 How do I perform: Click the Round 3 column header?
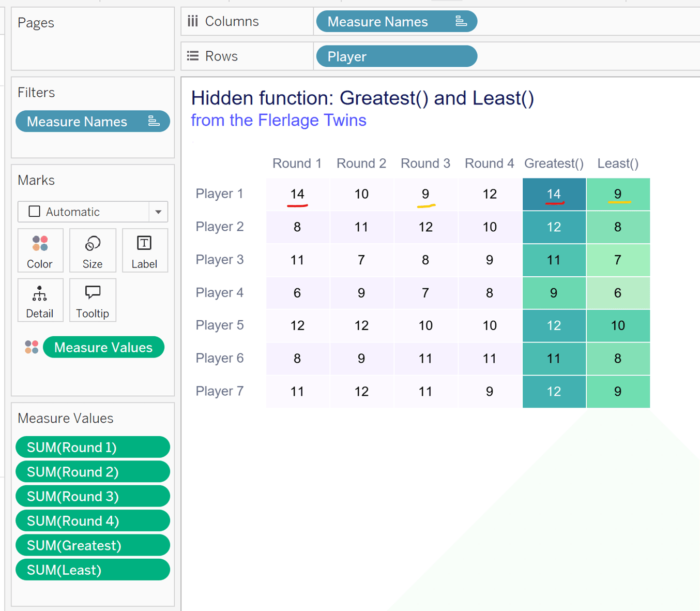pyautogui.click(x=425, y=163)
